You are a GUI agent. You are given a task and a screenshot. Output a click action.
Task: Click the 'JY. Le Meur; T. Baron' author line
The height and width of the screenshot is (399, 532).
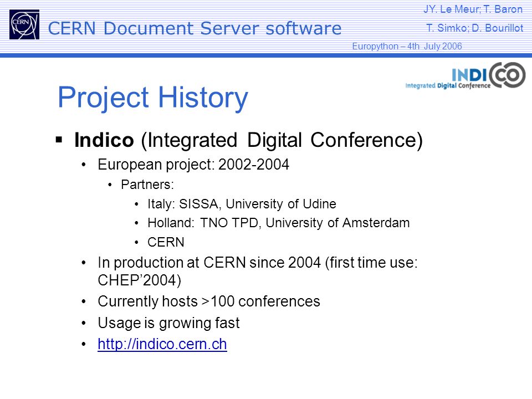click(x=473, y=9)
